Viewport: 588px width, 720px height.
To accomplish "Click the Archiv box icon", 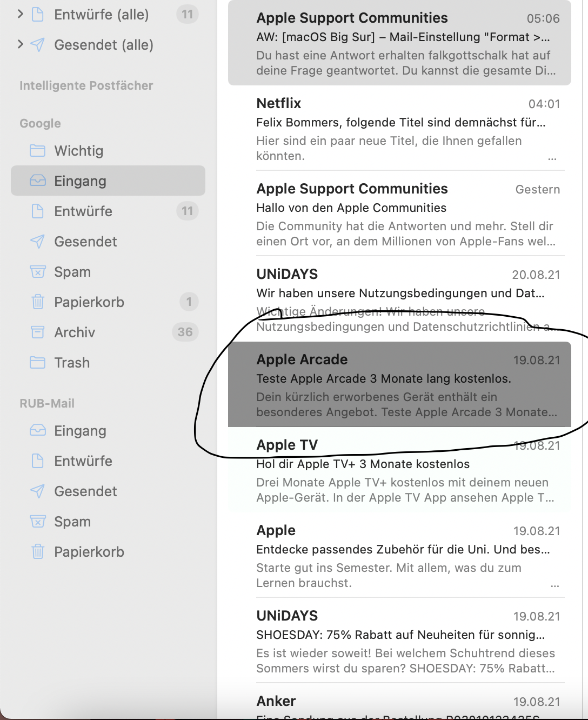I will click(37, 332).
